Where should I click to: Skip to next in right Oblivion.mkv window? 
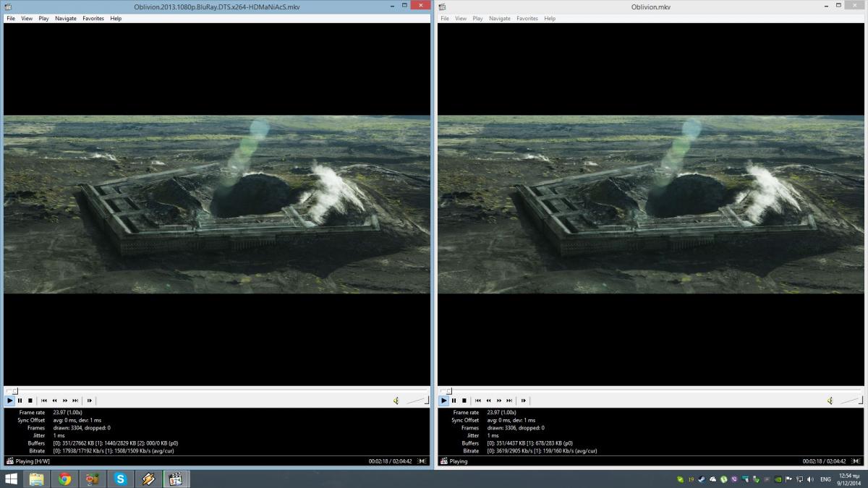click(509, 401)
